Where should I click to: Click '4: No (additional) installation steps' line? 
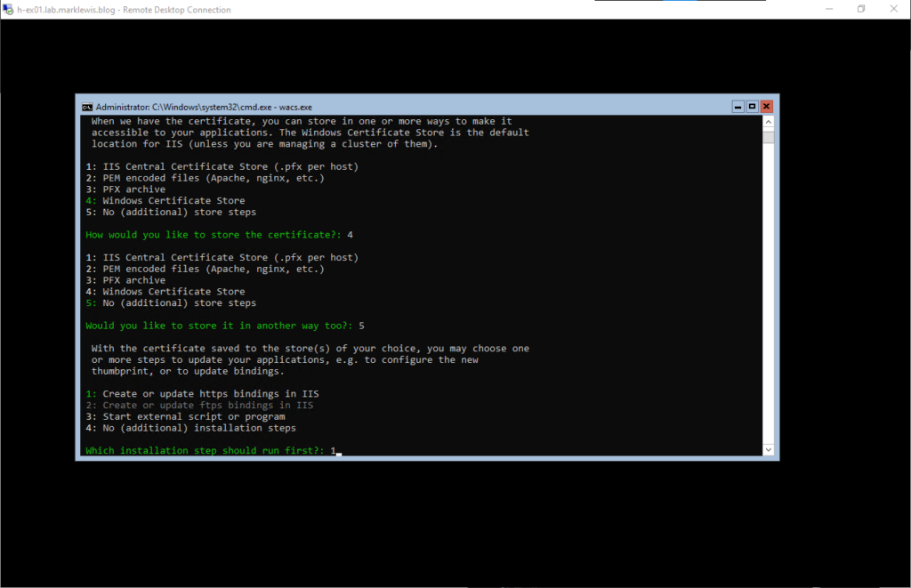tap(190, 428)
